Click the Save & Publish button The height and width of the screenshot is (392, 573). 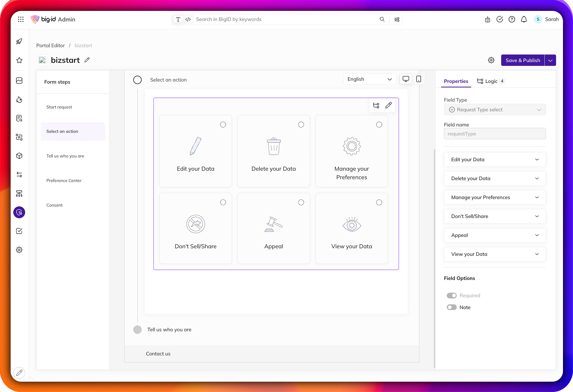523,60
